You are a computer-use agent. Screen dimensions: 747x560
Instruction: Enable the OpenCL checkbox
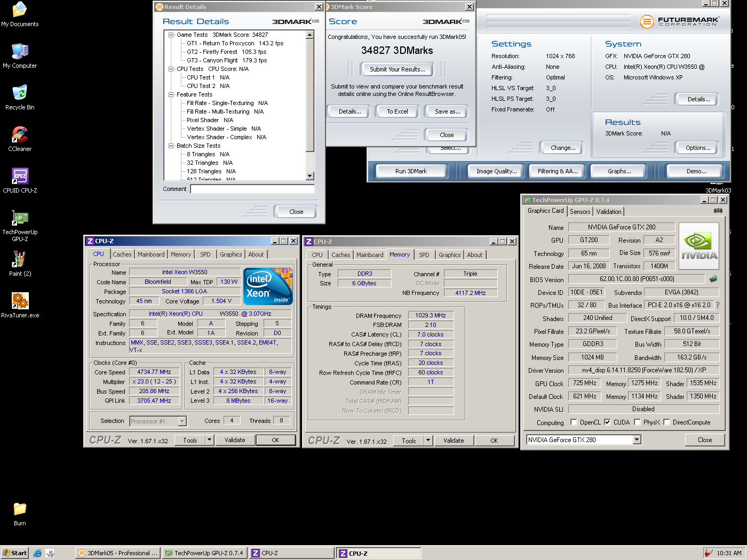click(574, 422)
